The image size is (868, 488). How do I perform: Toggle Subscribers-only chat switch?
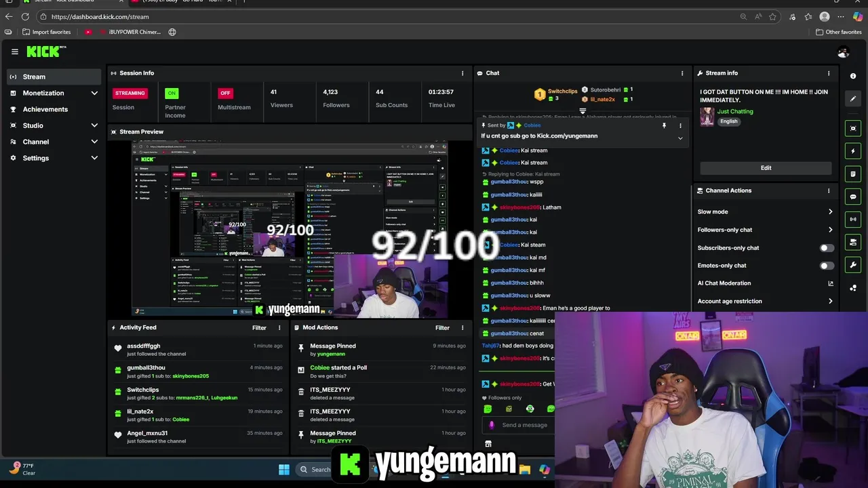pyautogui.click(x=827, y=248)
